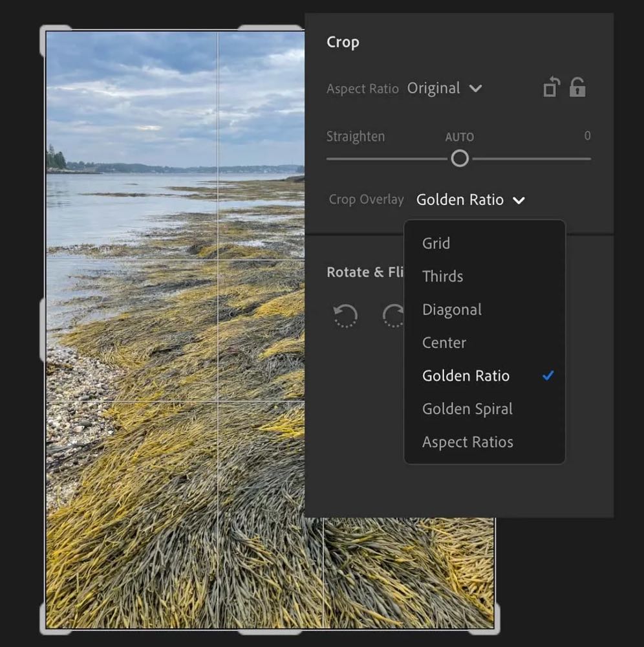Toggle the aspect ratio lock icon
The image size is (644, 647).
pyautogui.click(x=577, y=87)
